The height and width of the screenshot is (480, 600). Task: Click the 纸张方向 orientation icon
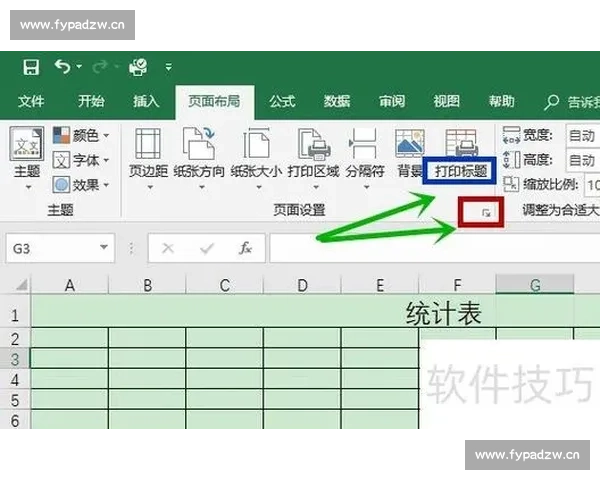point(199,144)
